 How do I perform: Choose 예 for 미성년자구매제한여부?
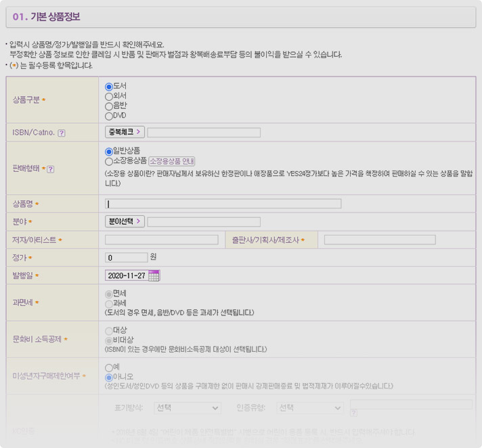[x=109, y=367]
